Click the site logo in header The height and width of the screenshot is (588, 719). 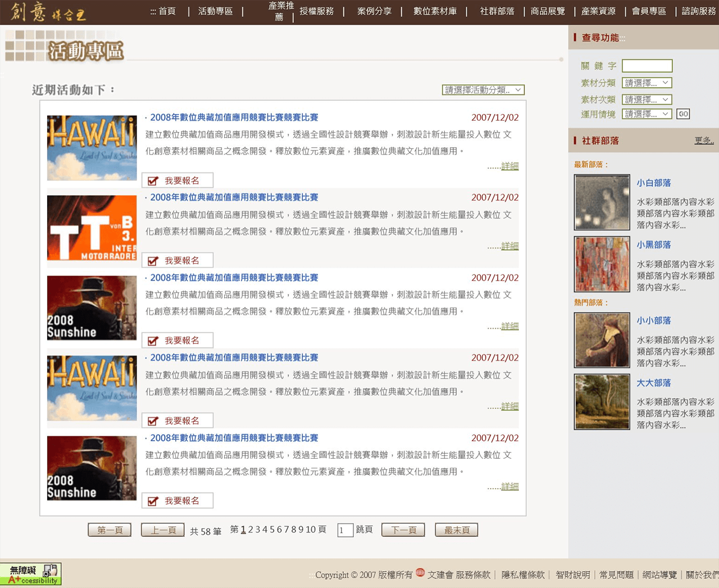click(48, 12)
